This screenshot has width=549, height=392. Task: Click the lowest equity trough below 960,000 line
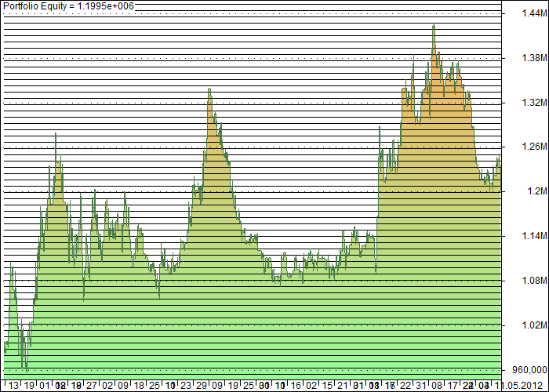tap(27, 370)
